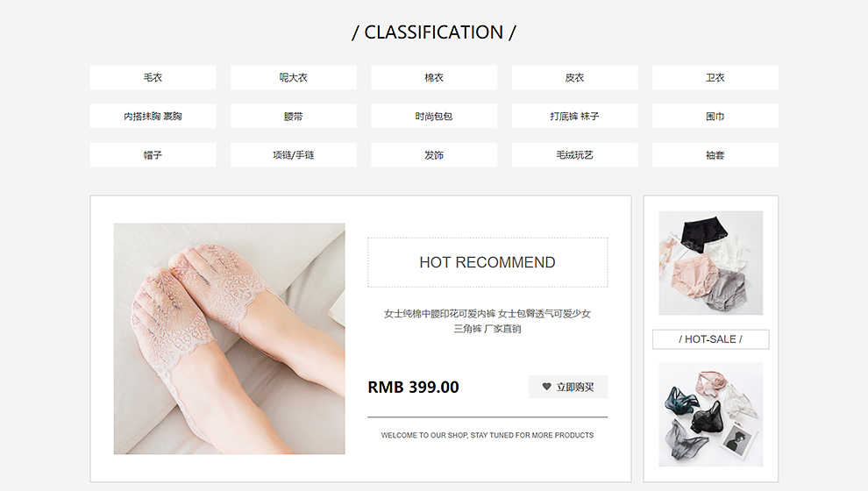Select the 呢大衣 category
Viewport: 868px width, 491px height.
point(294,77)
